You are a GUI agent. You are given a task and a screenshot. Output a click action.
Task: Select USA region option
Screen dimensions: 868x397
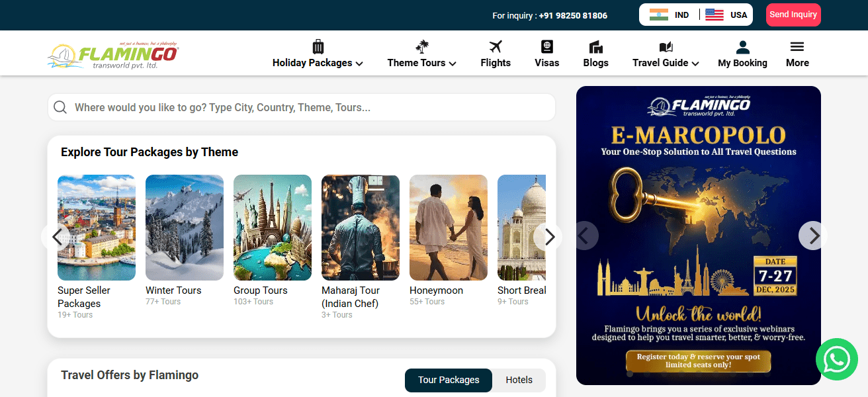click(726, 15)
